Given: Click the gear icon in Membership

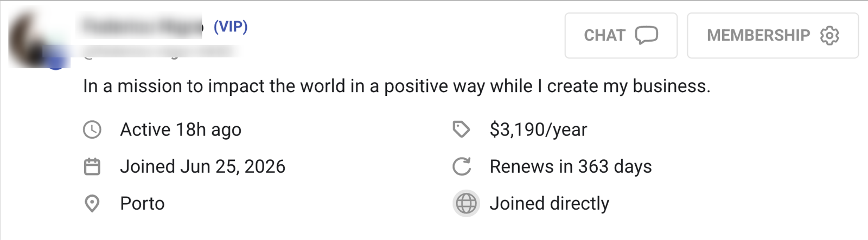Looking at the screenshot, I should point(829,36).
